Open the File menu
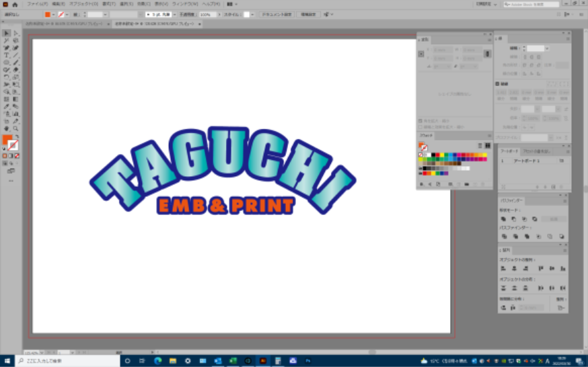This screenshot has width=588, height=367. coord(37,4)
